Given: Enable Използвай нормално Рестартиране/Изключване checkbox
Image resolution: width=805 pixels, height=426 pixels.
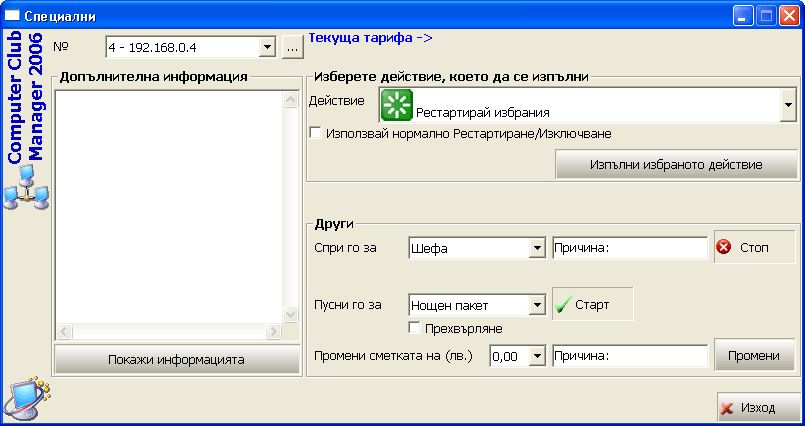Looking at the screenshot, I should [x=315, y=133].
